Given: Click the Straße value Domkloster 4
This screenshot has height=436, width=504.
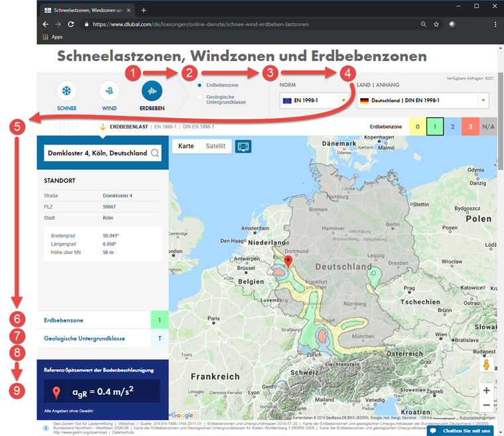Looking at the screenshot, I should pos(117,196).
